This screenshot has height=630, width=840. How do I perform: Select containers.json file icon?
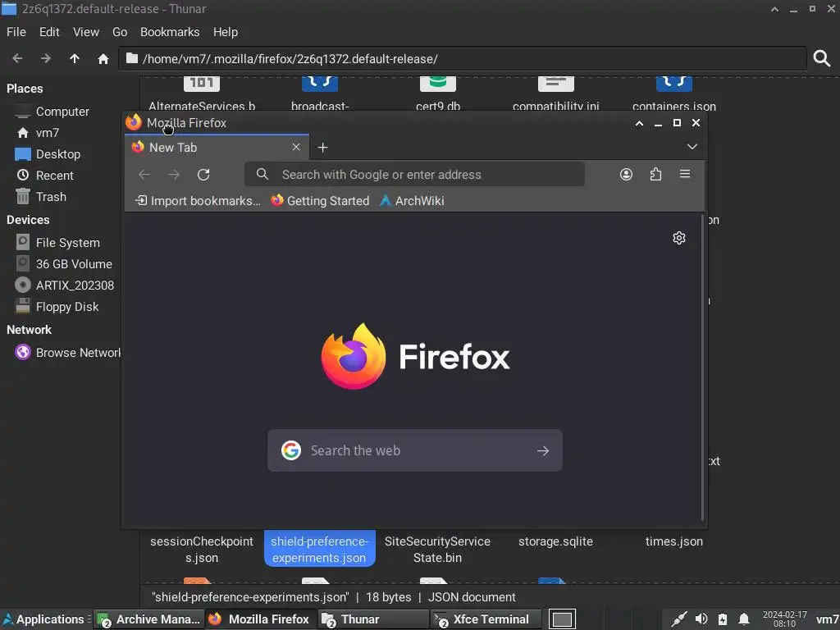point(674,84)
